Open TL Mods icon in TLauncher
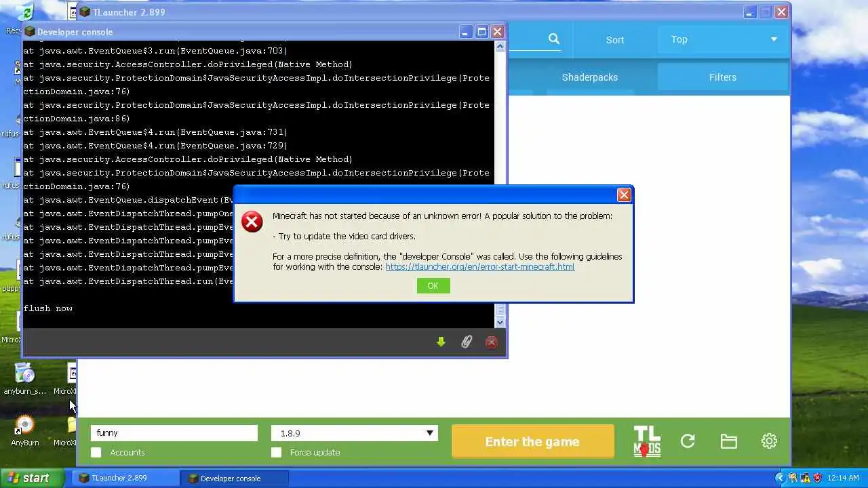The image size is (868, 488). tap(647, 442)
